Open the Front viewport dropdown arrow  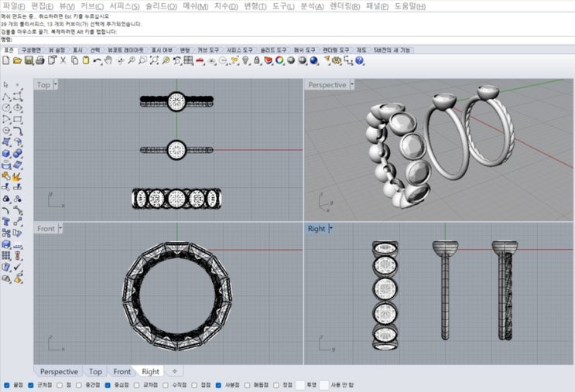60,228
